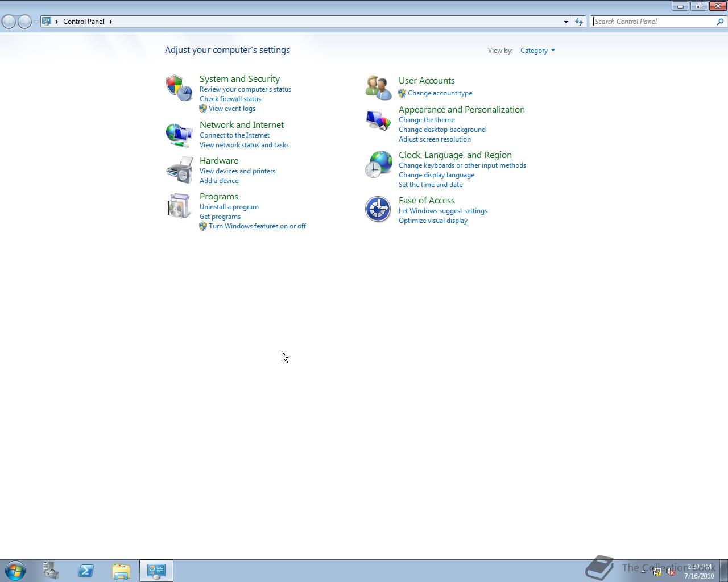Open Ease of Access icon
Screen dimensions: 728x582
(x=378, y=209)
